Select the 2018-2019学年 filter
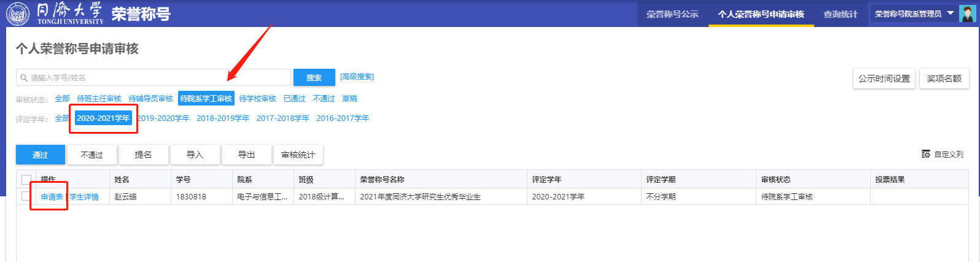980x262 pixels. [223, 118]
